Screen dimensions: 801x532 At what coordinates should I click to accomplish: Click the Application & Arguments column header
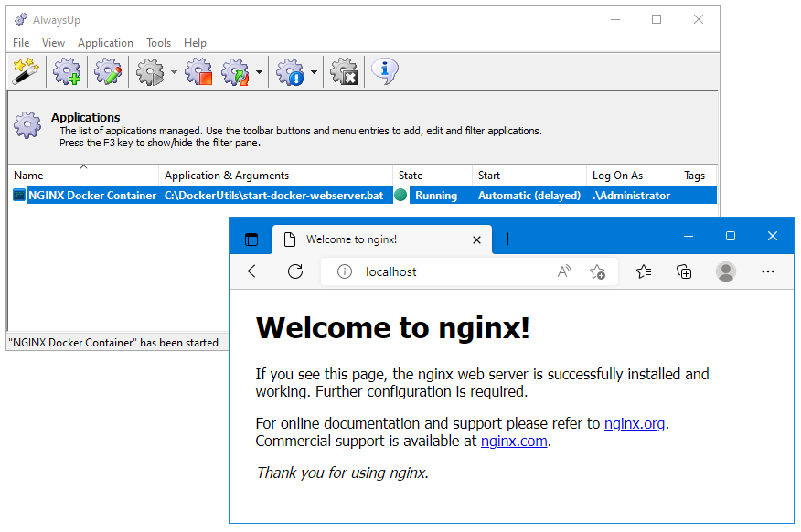pyautogui.click(x=276, y=176)
